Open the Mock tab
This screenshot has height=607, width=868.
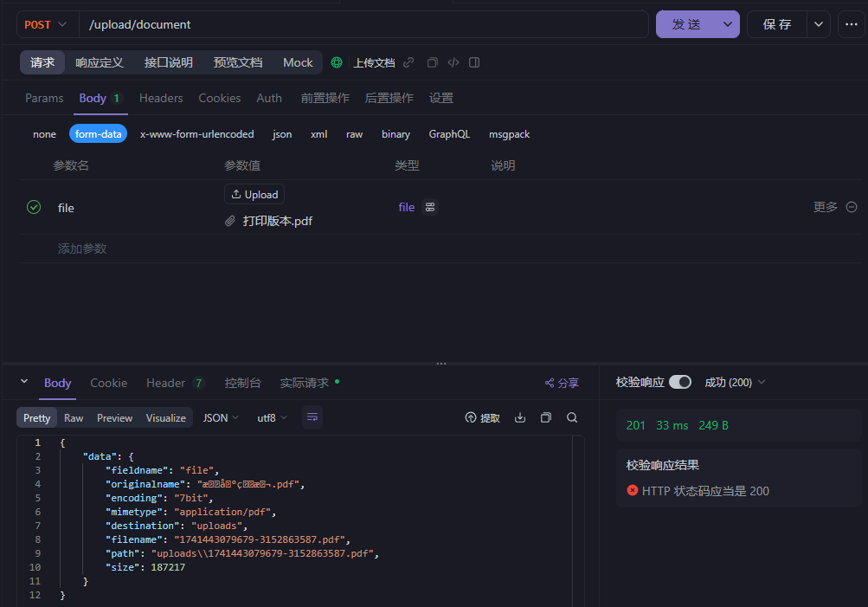point(298,62)
